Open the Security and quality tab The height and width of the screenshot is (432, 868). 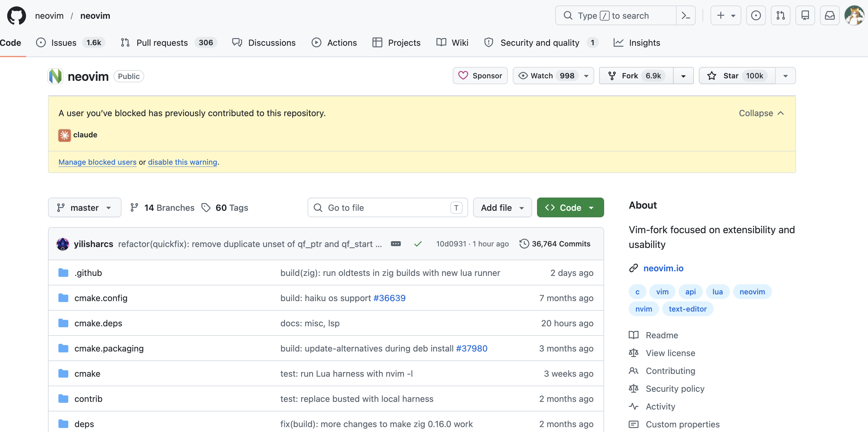[x=541, y=43]
